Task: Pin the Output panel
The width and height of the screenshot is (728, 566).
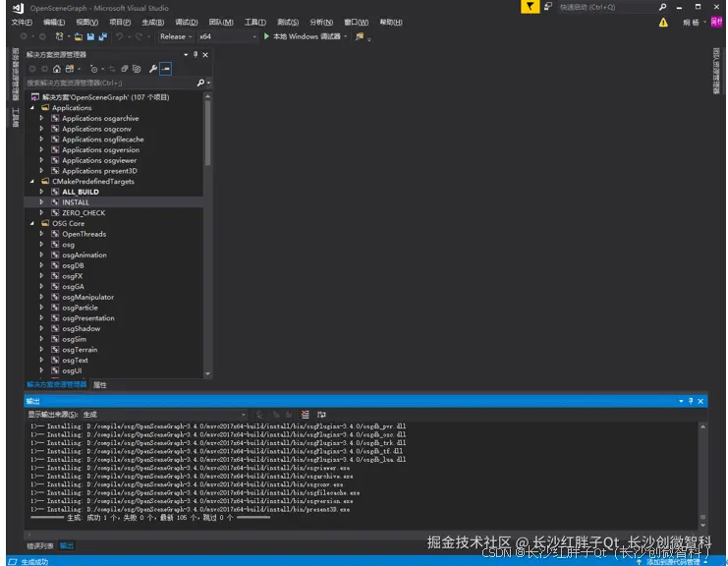Action: pos(691,401)
